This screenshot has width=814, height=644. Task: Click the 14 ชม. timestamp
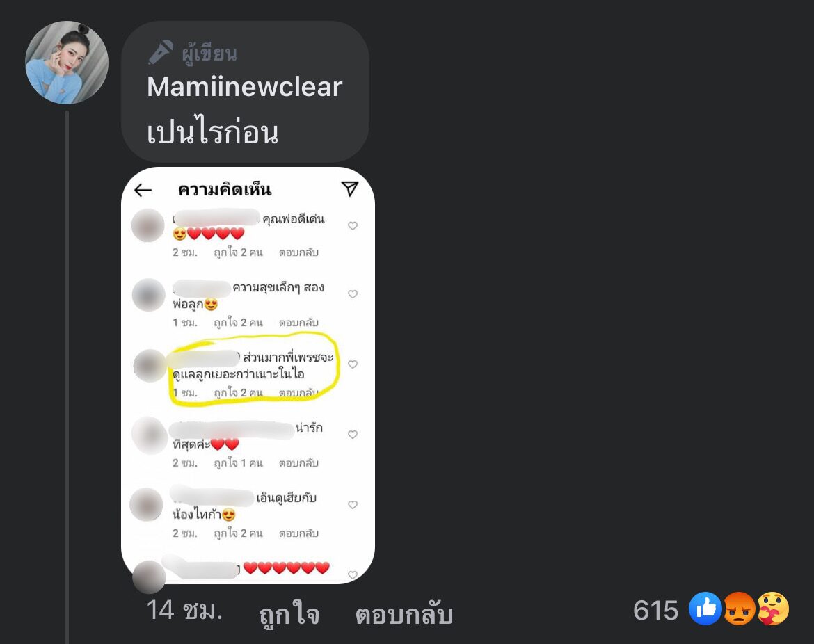184,610
